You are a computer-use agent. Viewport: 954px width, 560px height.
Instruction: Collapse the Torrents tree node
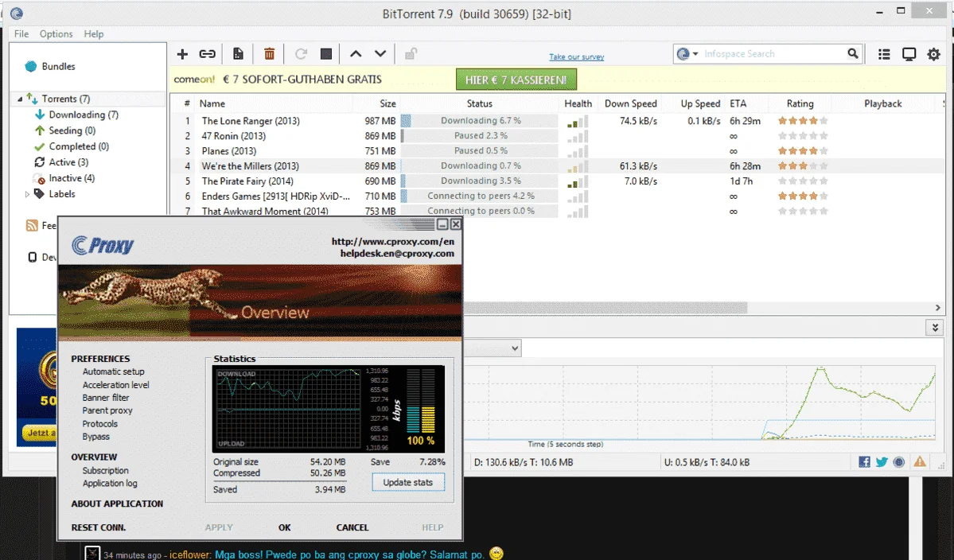19,99
